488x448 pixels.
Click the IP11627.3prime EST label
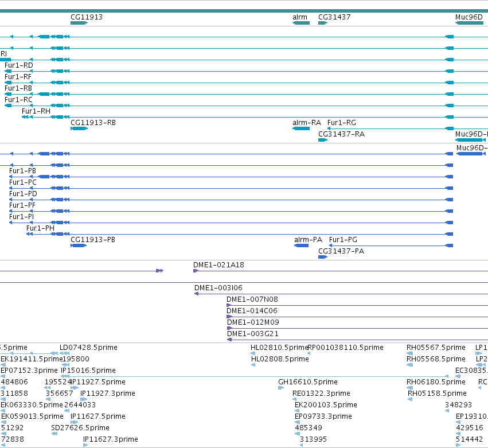[111, 439]
